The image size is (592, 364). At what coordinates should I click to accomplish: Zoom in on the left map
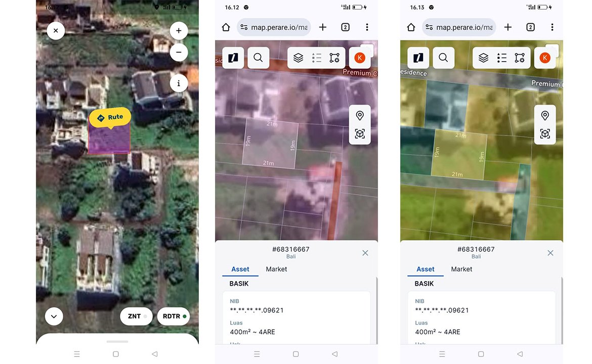pos(179,31)
